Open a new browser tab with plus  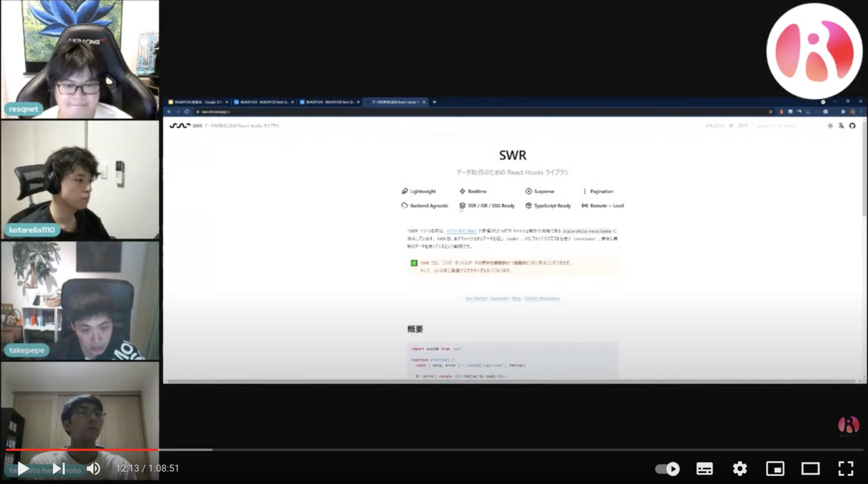click(x=434, y=102)
